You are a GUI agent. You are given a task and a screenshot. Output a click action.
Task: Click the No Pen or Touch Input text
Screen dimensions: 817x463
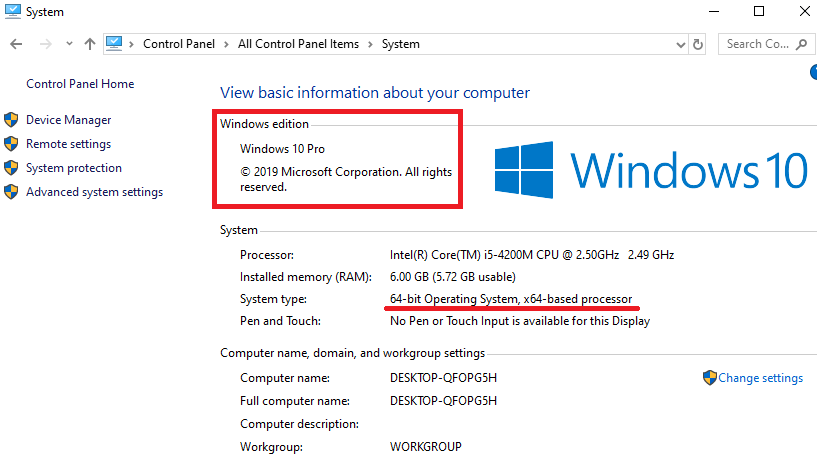tap(520, 321)
